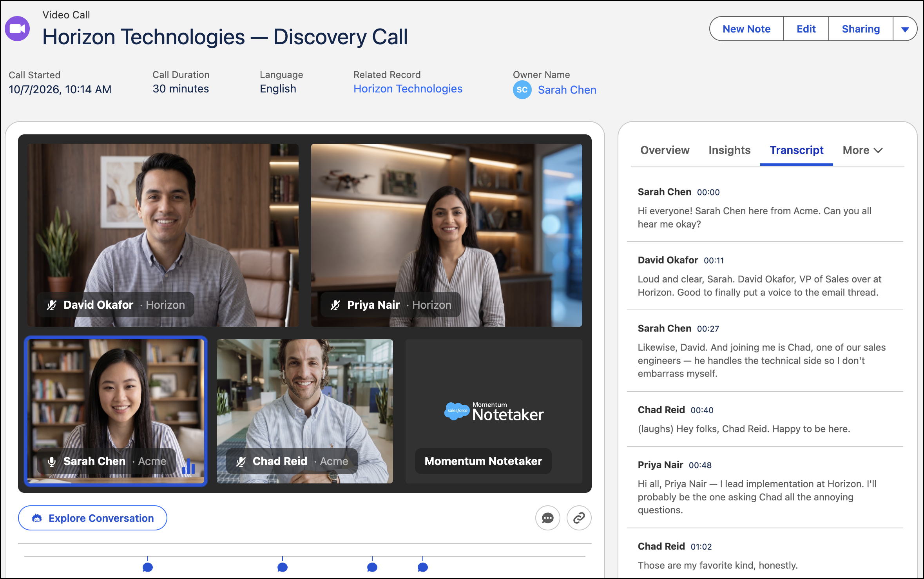Click Sarah Chen's audio level bars icon
Viewport: 924px width, 579px height.
tap(188, 466)
